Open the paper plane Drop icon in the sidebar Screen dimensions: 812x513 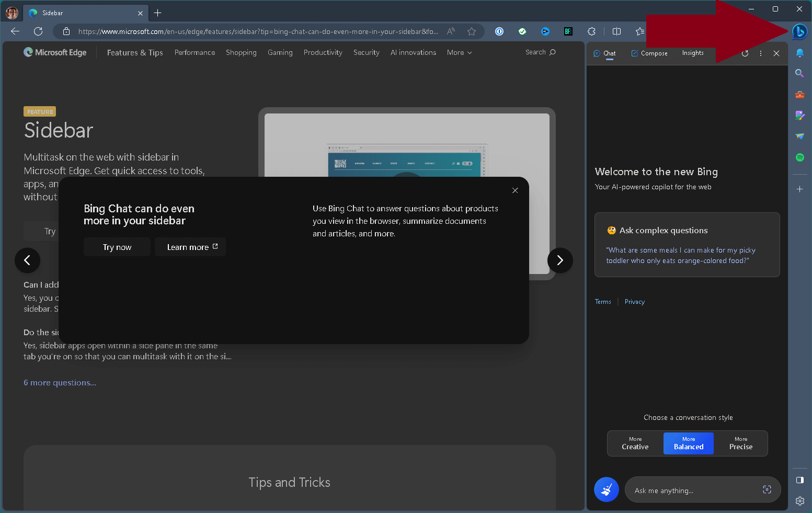pos(799,136)
